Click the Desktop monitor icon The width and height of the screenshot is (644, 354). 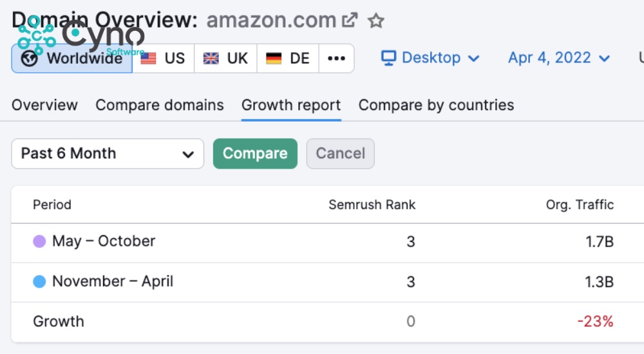coord(388,58)
